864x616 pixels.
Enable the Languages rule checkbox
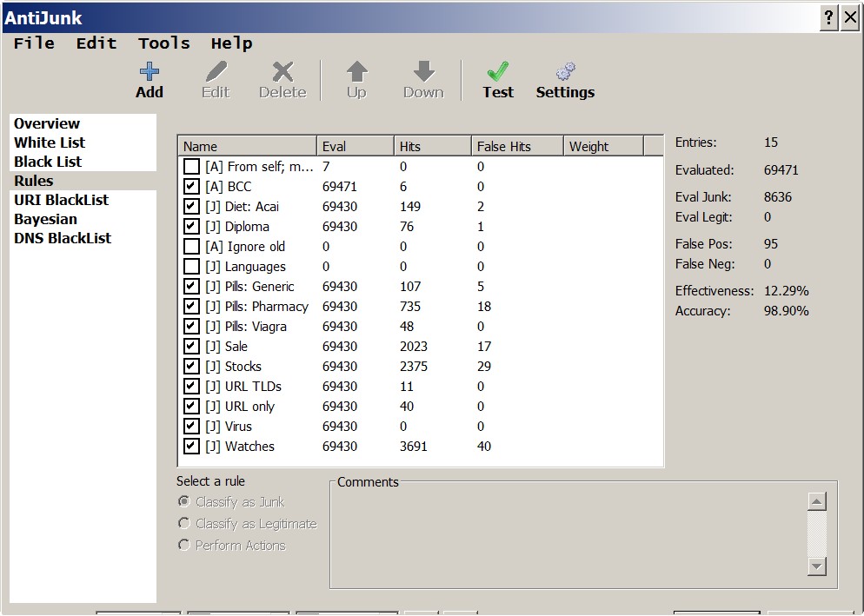pyautogui.click(x=191, y=267)
